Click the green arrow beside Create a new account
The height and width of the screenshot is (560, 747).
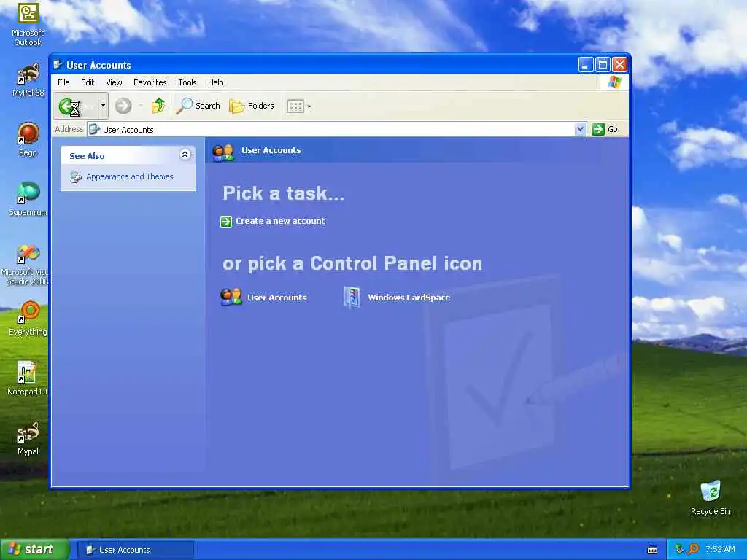point(226,222)
